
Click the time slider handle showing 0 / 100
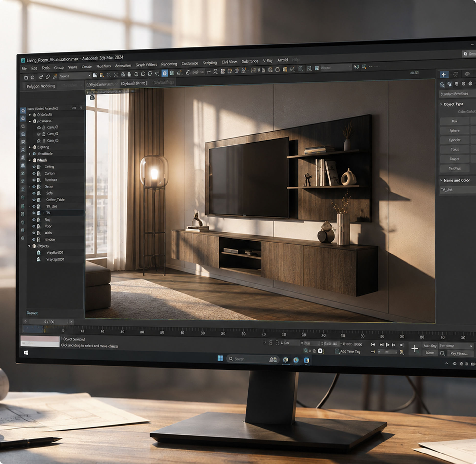(48, 322)
